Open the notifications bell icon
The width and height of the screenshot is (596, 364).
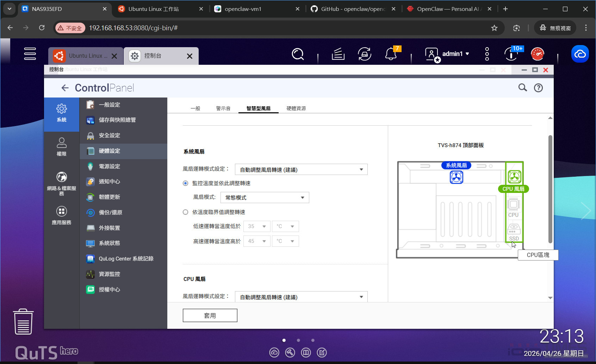(391, 54)
